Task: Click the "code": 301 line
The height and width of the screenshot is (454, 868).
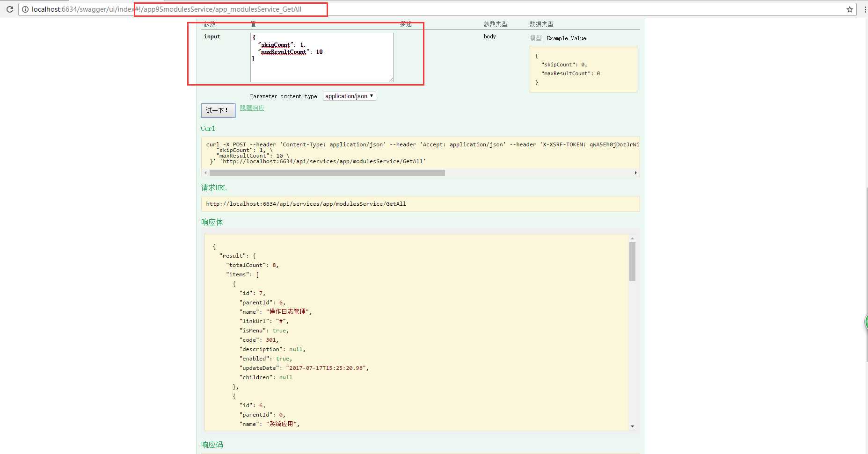Action: click(259, 340)
